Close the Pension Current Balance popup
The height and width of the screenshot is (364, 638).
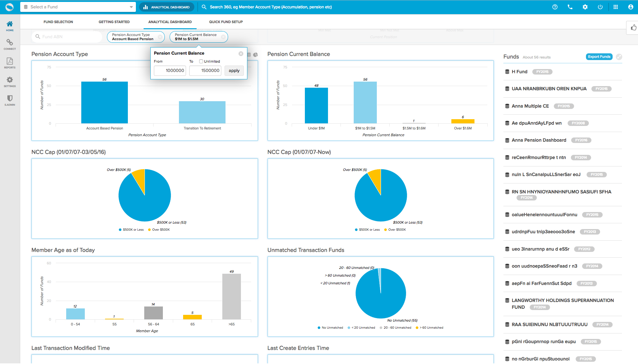coord(241,54)
